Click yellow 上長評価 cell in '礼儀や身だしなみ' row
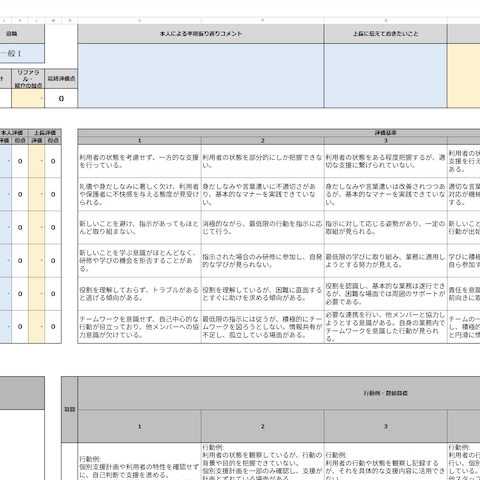This screenshot has width=480, height=480. [37, 194]
